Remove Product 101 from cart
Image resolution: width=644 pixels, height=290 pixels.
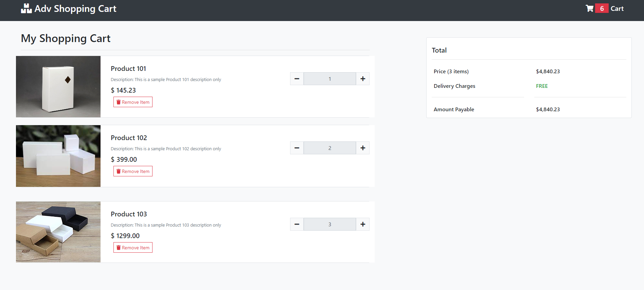coord(133,102)
